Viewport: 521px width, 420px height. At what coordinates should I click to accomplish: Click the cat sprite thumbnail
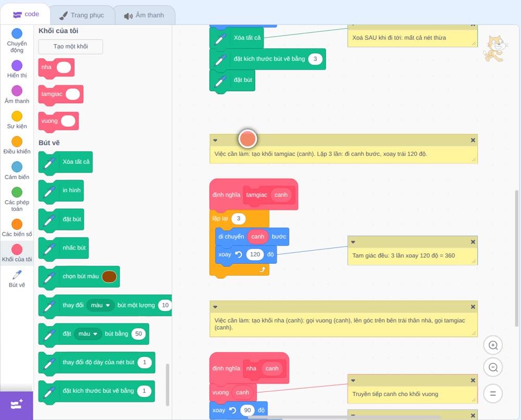pyautogui.click(x=495, y=49)
